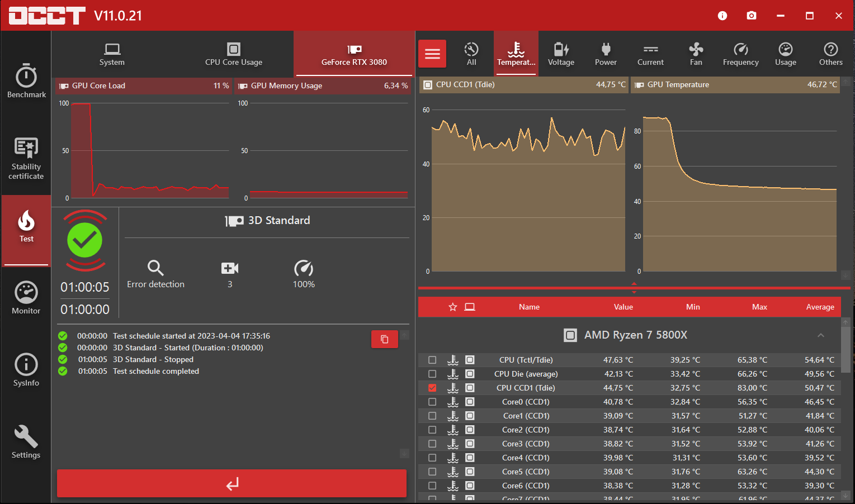
Task: Click the sensor table scroll-down arrow
Action: click(845, 495)
